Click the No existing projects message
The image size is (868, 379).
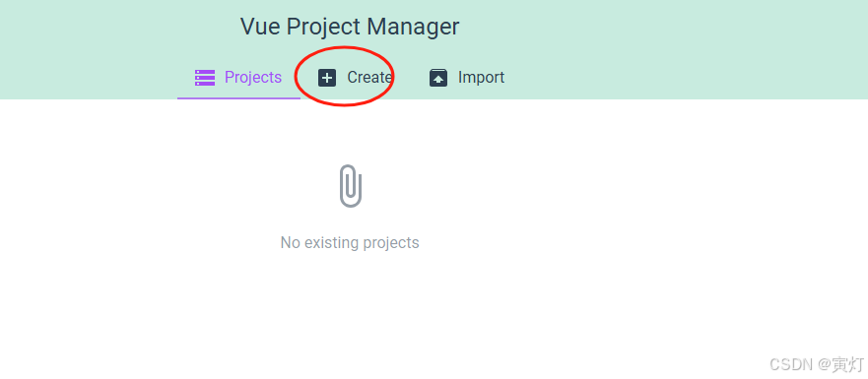pos(350,242)
